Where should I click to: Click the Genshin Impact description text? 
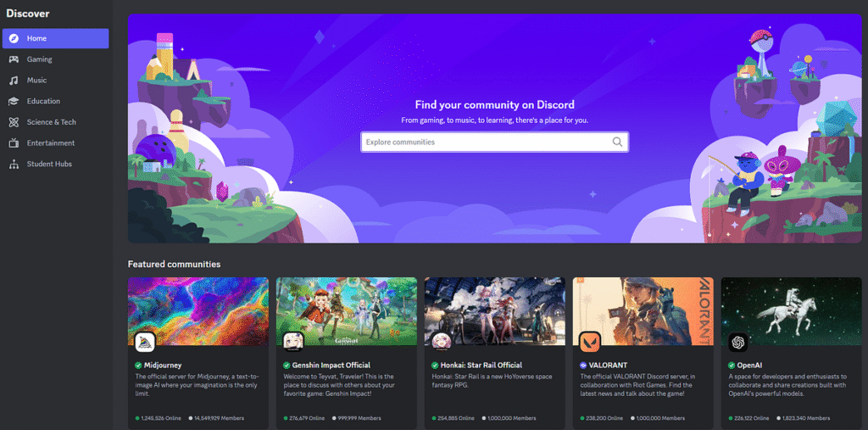click(340, 385)
